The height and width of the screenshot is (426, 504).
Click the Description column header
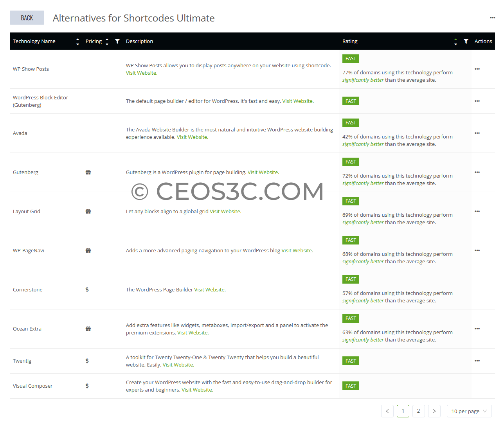[x=139, y=41]
